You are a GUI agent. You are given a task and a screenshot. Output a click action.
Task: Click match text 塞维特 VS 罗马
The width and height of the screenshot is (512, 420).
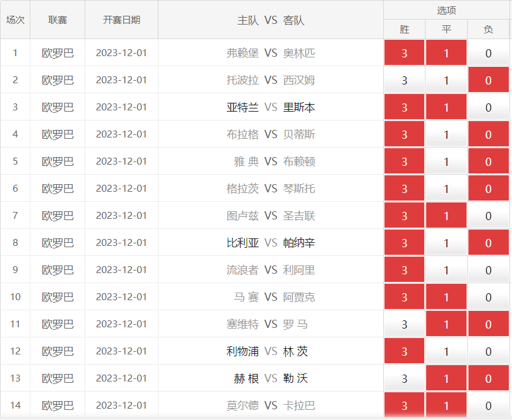267,324
